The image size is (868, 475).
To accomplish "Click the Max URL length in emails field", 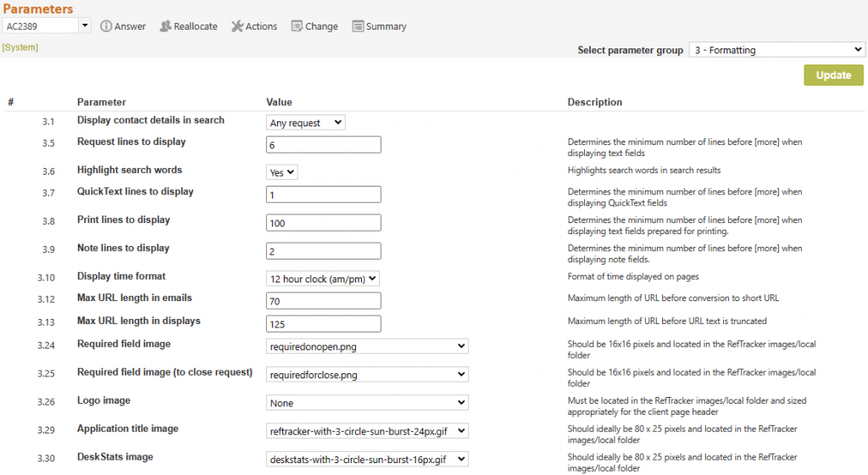I will coord(323,300).
